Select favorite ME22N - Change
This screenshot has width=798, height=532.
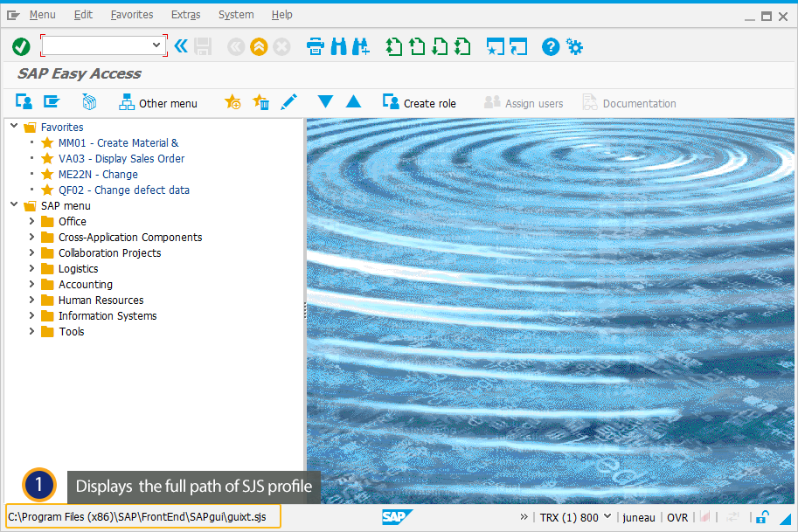98,175
